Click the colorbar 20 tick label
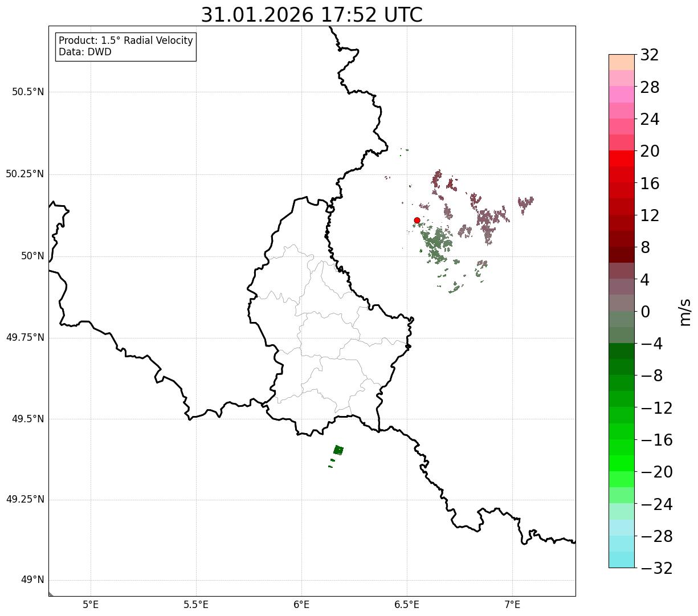Screen dimensions: 698x616 coord(650,152)
